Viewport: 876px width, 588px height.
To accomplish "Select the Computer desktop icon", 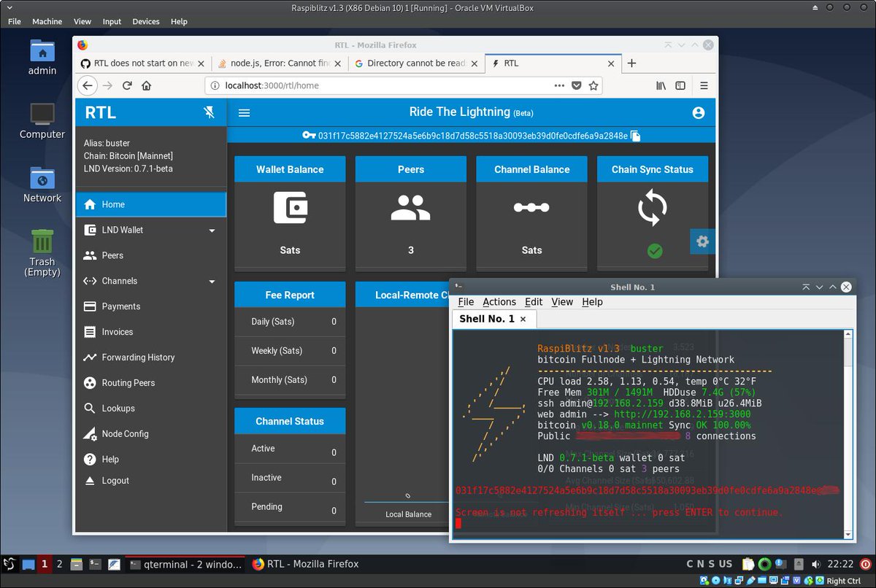I will (42, 120).
